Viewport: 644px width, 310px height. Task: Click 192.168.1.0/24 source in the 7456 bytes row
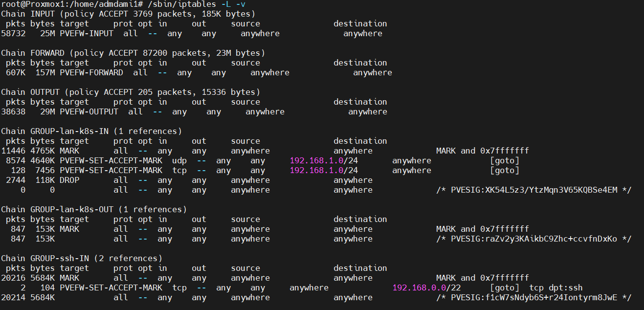tap(324, 170)
